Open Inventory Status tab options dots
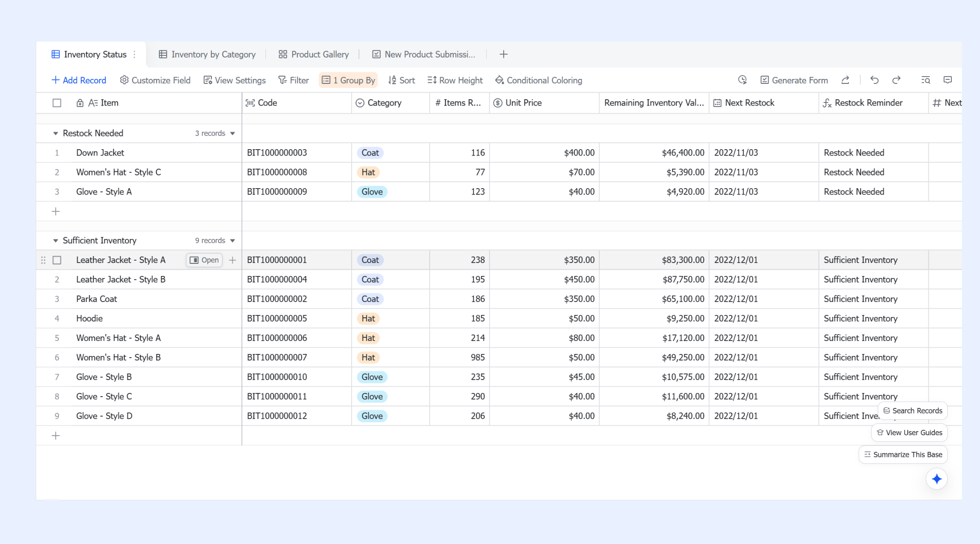980x544 pixels. tap(134, 54)
